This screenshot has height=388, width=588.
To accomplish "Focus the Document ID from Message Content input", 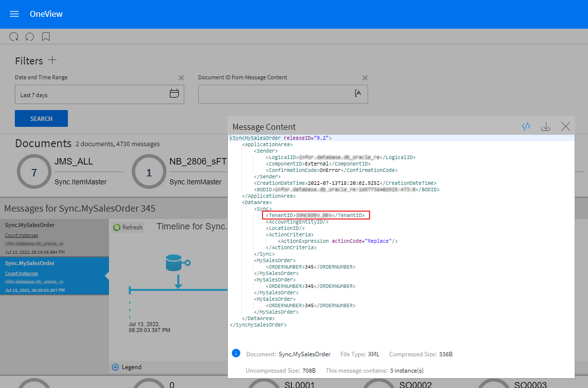I will point(283,94).
